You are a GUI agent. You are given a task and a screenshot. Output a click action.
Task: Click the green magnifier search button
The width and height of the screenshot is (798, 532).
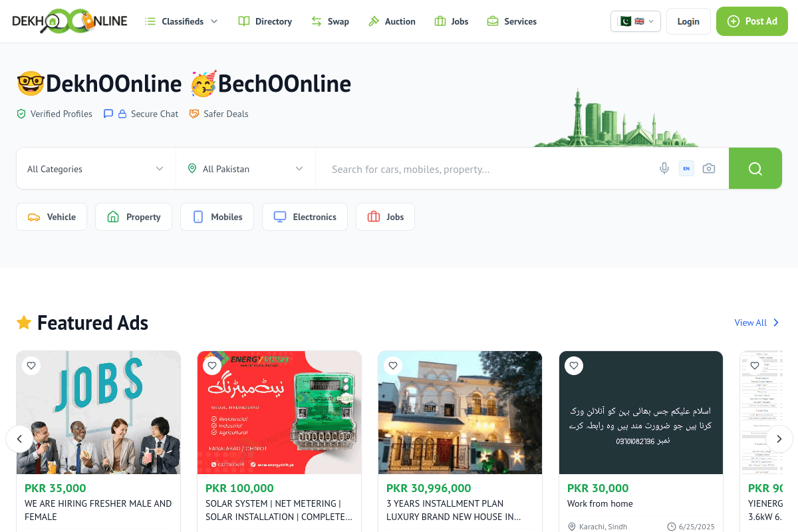[x=755, y=168]
